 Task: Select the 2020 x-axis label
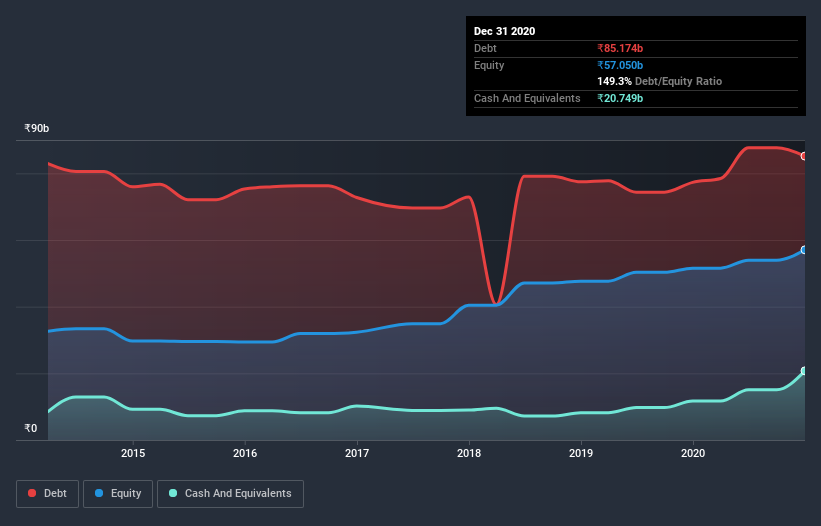coord(693,453)
